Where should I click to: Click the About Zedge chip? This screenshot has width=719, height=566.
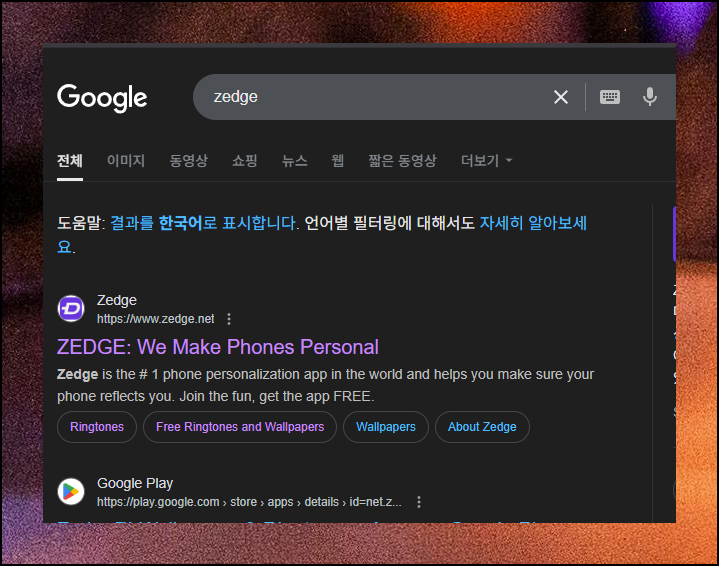(x=482, y=427)
